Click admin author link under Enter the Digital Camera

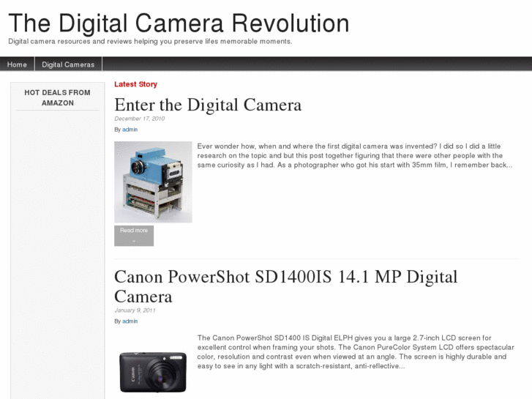pos(130,130)
